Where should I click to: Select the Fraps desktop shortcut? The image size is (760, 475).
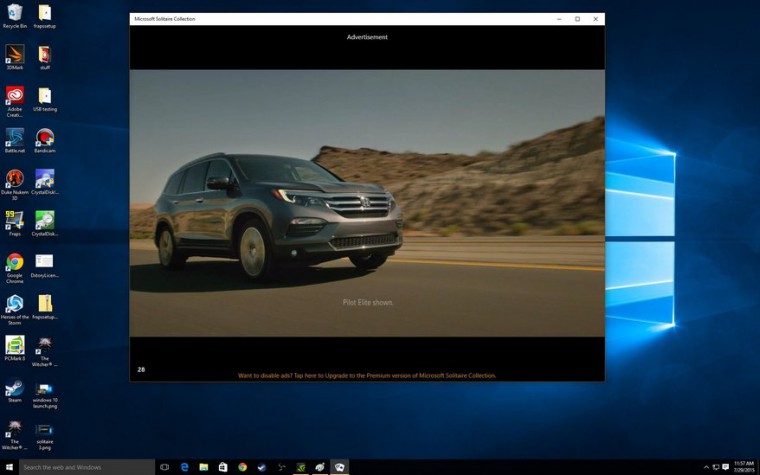(x=15, y=223)
